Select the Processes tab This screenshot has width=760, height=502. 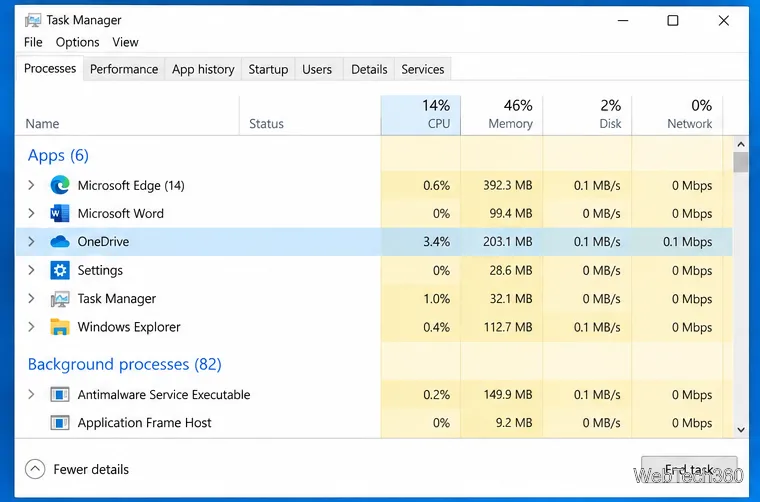coord(50,68)
